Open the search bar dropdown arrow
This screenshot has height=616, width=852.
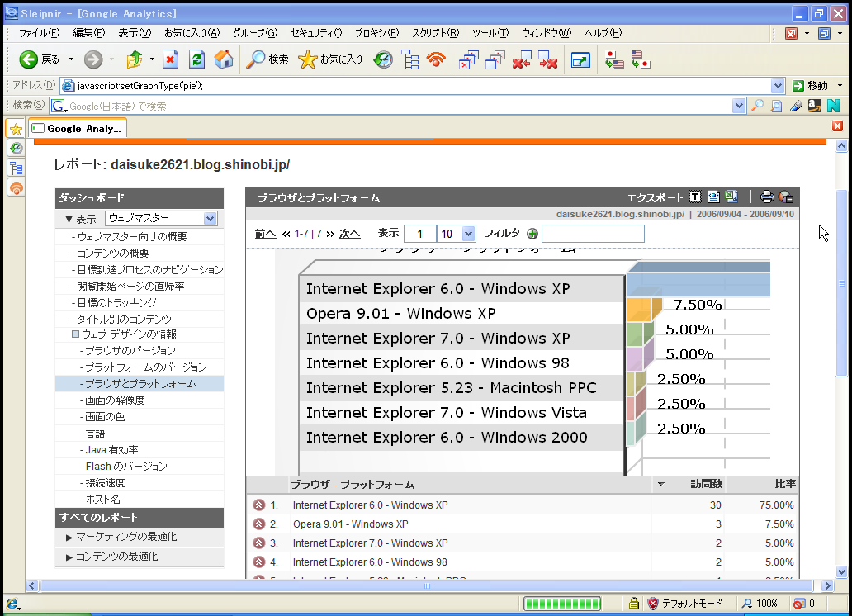pyautogui.click(x=738, y=106)
